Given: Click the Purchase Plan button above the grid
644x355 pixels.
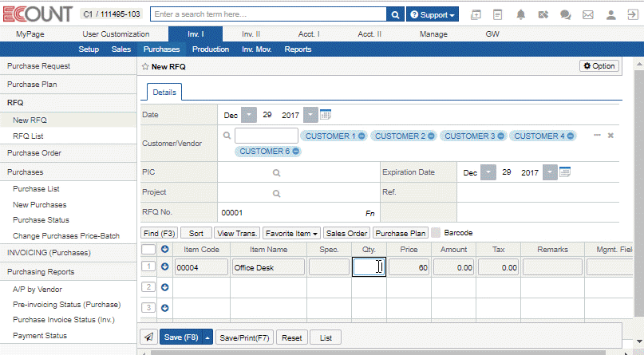Looking at the screenshot, I should (401, 233).
